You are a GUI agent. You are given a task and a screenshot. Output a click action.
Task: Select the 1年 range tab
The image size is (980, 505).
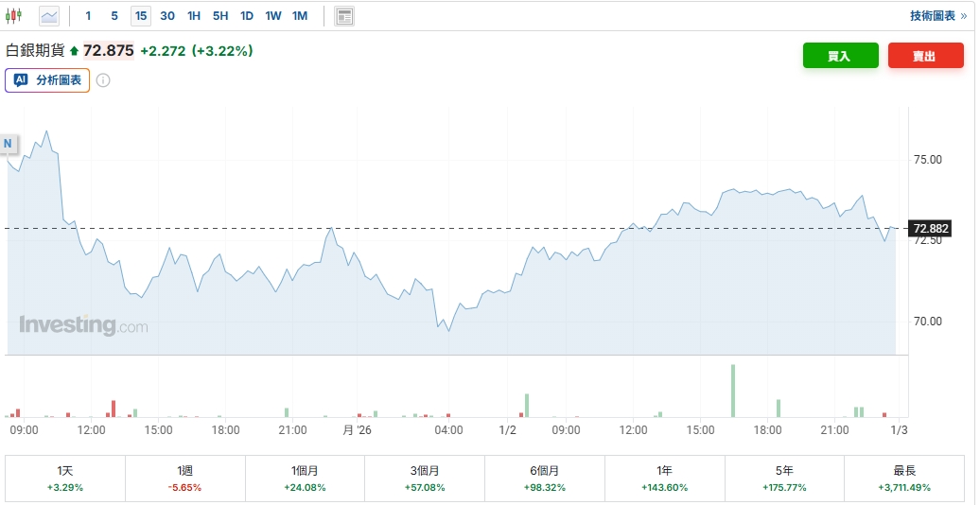(x=664, y=478)
